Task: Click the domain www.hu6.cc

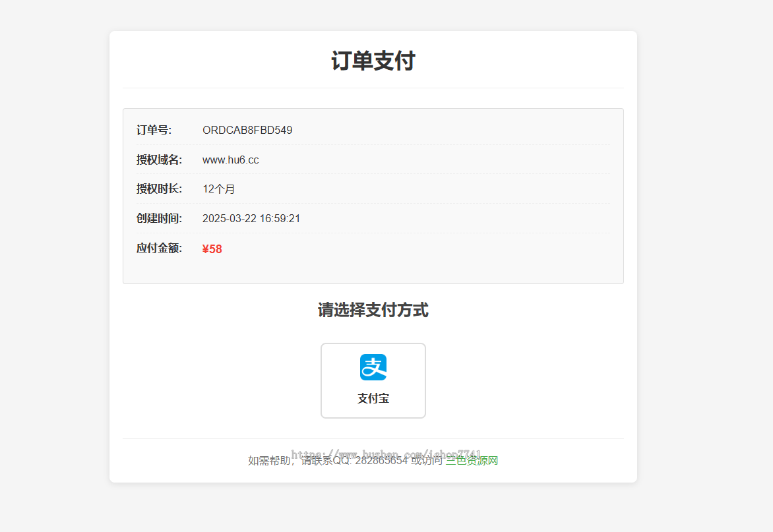Action: 231,160
